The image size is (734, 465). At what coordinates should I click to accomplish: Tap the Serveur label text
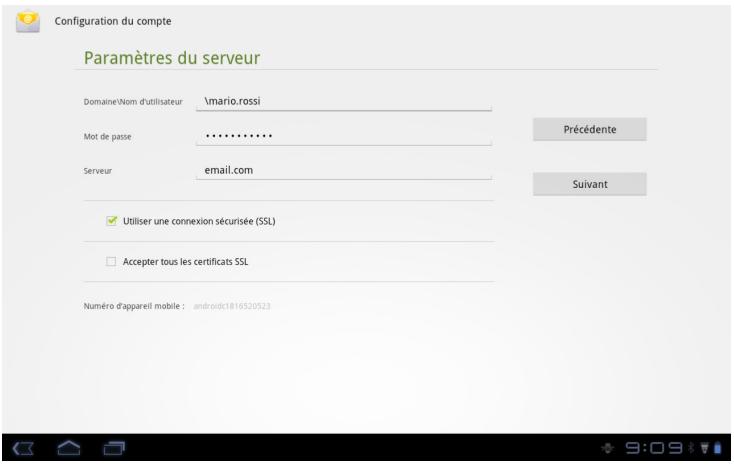click(98, 171)
